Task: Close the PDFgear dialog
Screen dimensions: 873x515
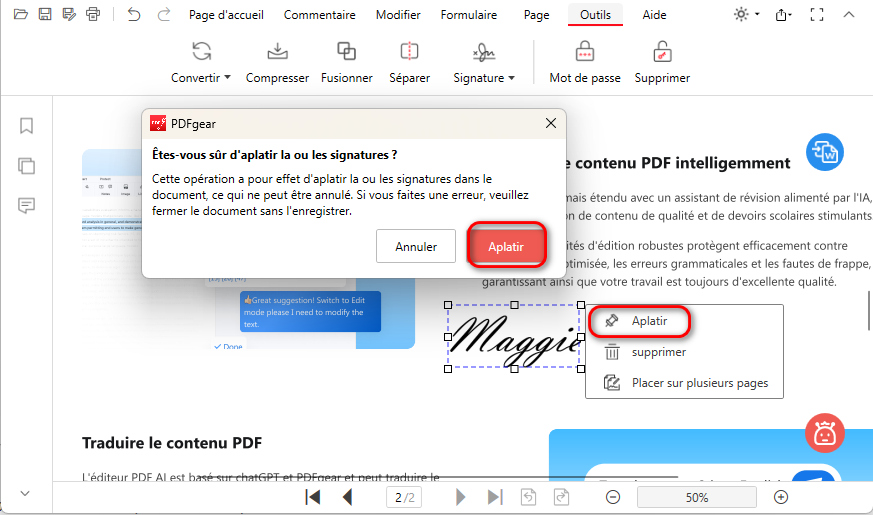Action: click(x=551, y=123)
